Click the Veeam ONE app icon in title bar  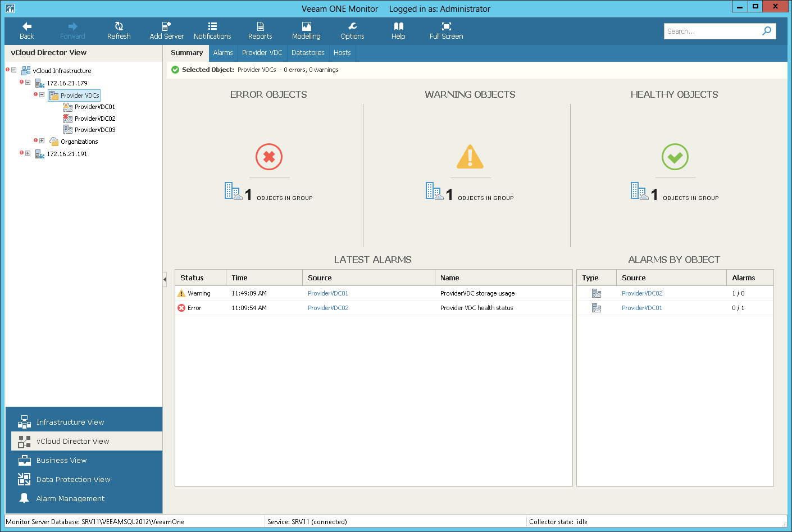(10, 8)
